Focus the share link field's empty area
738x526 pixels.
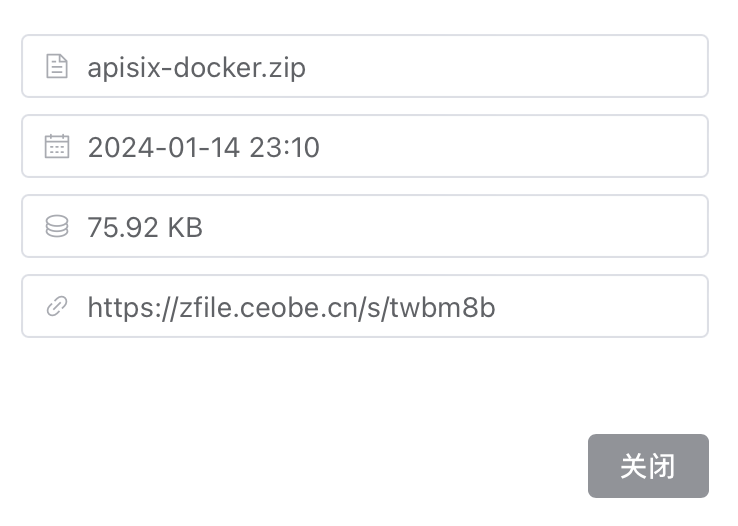click(600, 307)
